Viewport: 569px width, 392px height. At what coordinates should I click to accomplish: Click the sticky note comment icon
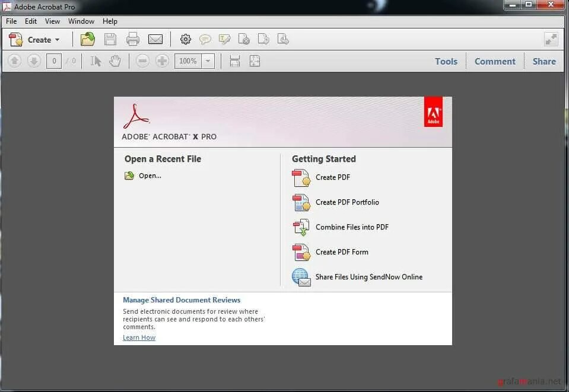pyautogui.click(x=205, y=39)
